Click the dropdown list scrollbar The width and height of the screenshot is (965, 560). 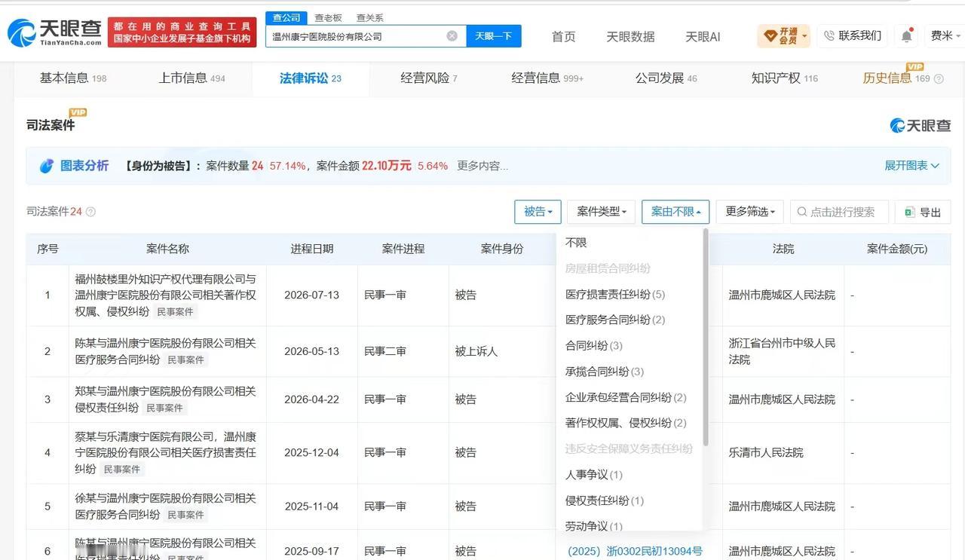pyautogui.click(x=706, y=337)
